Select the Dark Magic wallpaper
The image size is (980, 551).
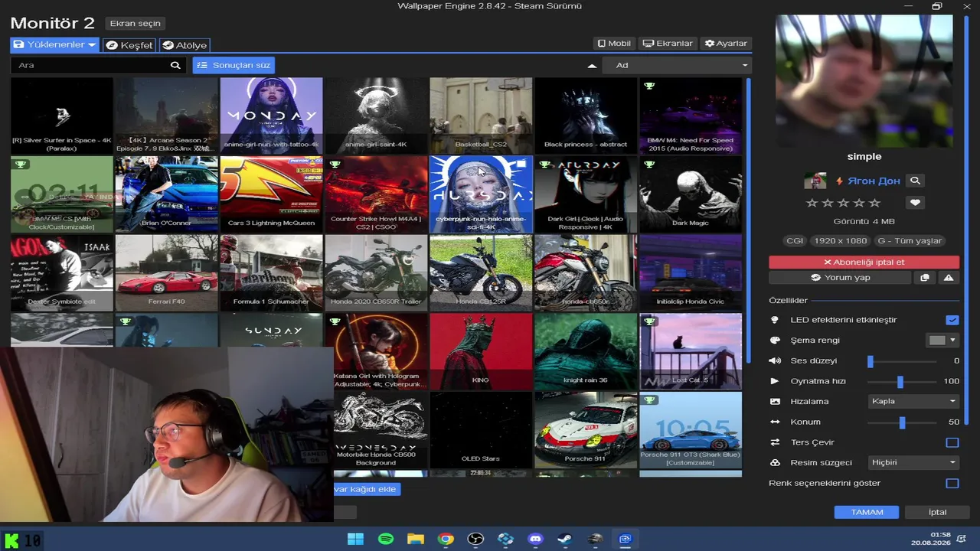click(x=691, y=194)
